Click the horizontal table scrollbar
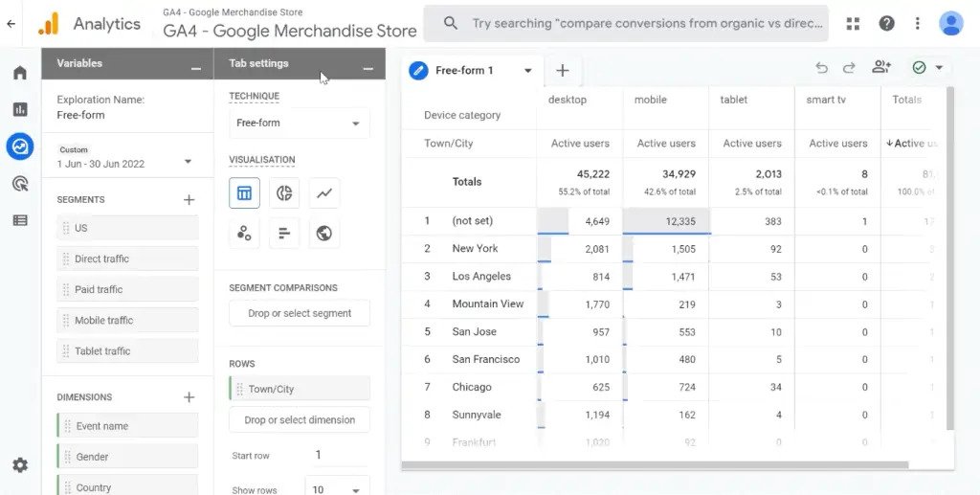This screenshot has width=980, height=495. click(x=655, y=465)
